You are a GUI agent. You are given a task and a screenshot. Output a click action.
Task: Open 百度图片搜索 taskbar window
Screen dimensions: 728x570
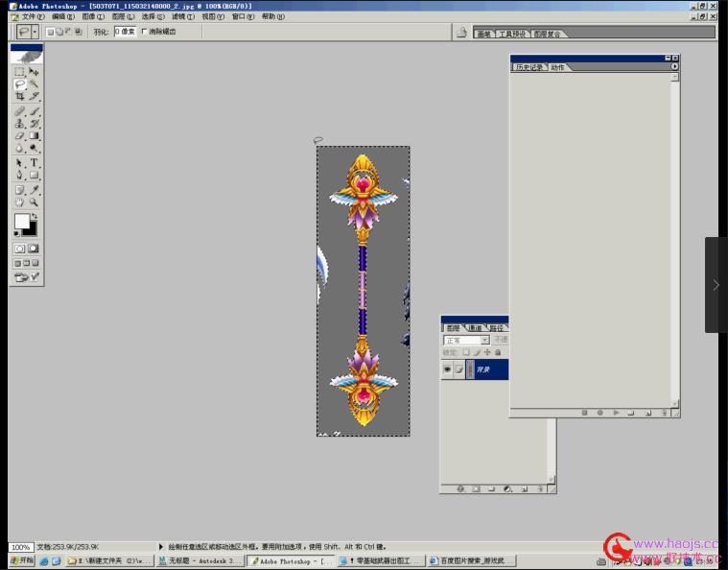pos(472,560)
